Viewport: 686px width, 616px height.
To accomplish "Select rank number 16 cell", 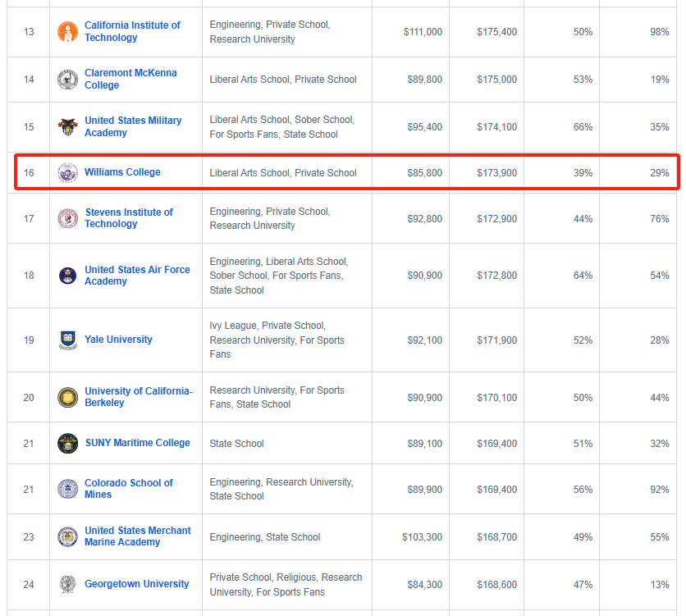I will point(29,173).
